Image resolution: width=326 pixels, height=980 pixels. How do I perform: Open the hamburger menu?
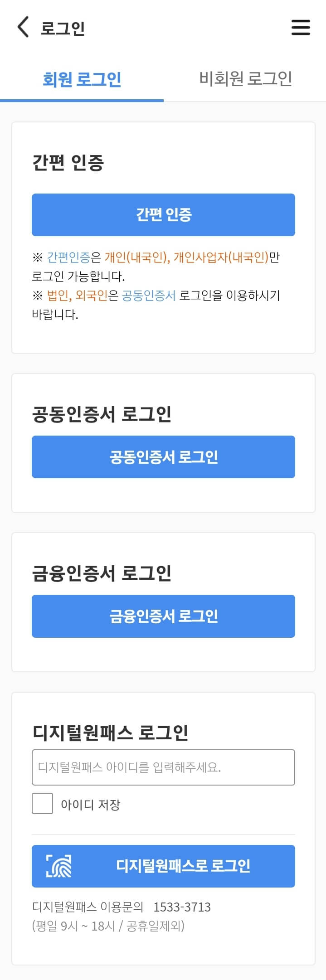pos(300,28)
